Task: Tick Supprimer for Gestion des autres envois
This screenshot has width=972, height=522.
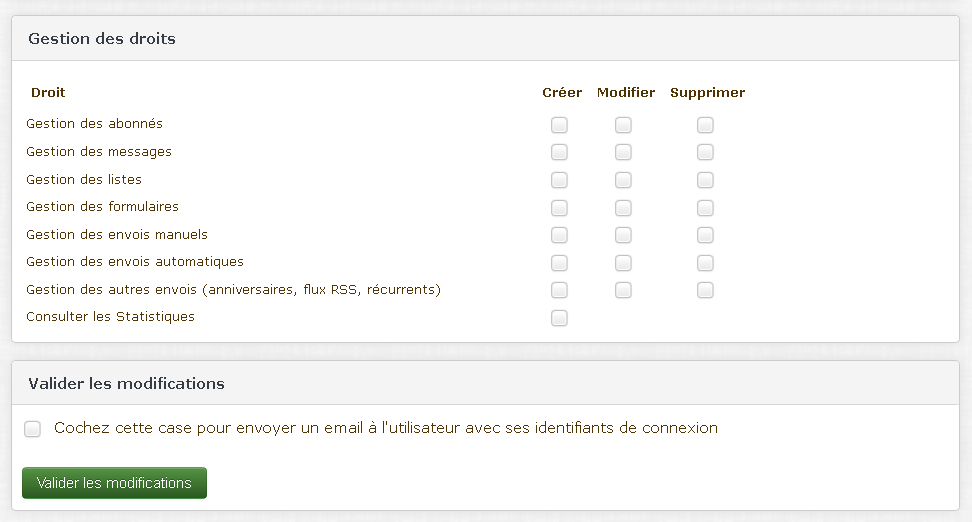Action: [x=705, y=291]
